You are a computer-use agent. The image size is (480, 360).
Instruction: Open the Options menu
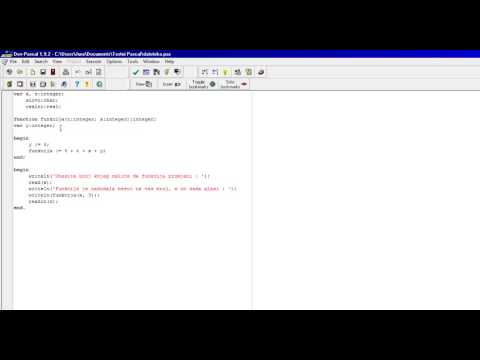114,62
